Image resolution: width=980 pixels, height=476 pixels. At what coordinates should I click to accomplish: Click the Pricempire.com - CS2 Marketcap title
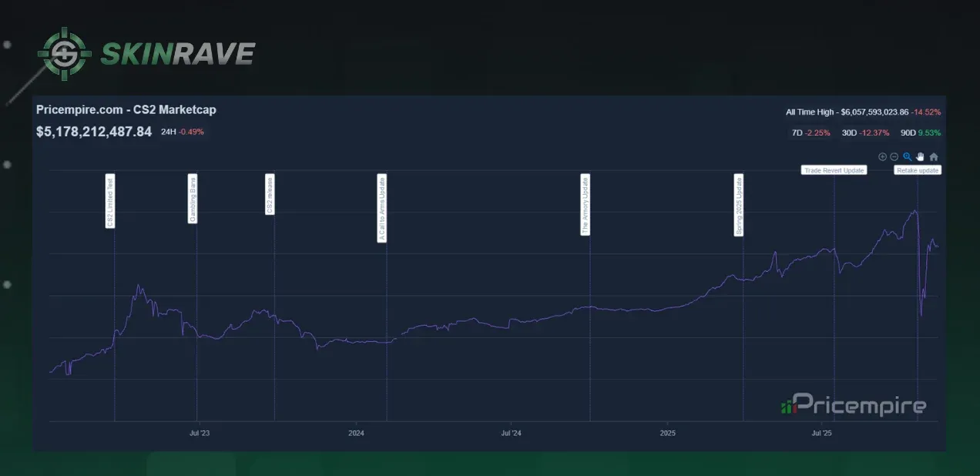[x=126, y=110]
